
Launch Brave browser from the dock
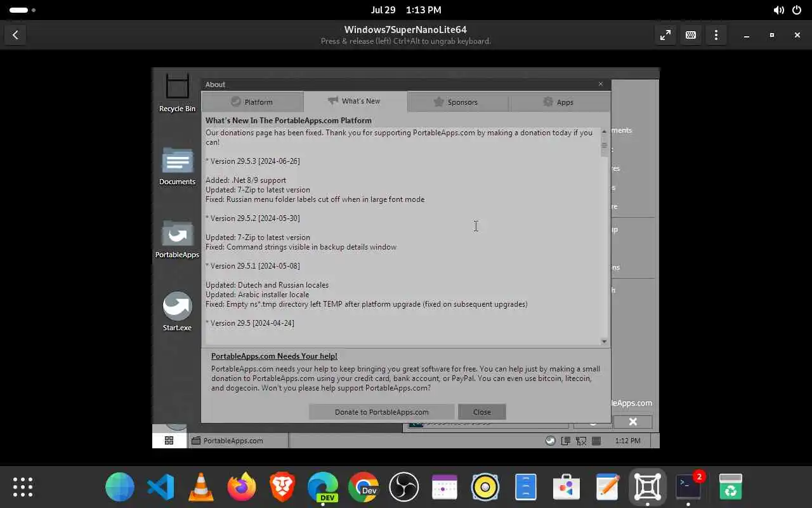pyautogui.click(x=282, y=487)
